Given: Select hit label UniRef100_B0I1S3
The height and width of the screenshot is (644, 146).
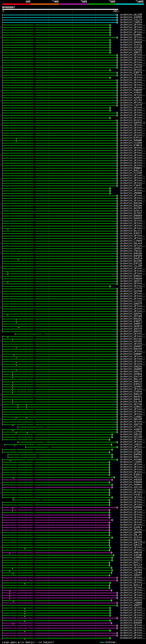Looking at the screenshot, I should point(131,120).
